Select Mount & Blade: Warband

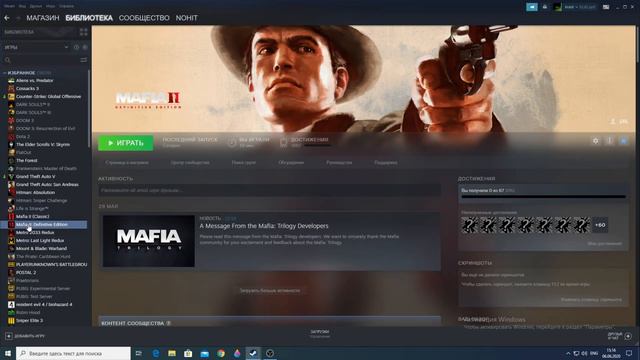pos(41,249)
